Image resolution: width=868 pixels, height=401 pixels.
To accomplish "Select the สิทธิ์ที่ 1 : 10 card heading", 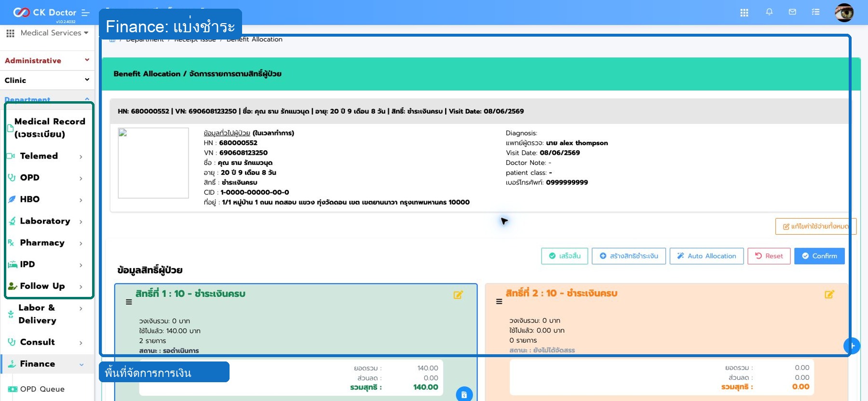I will click(190, 294).
